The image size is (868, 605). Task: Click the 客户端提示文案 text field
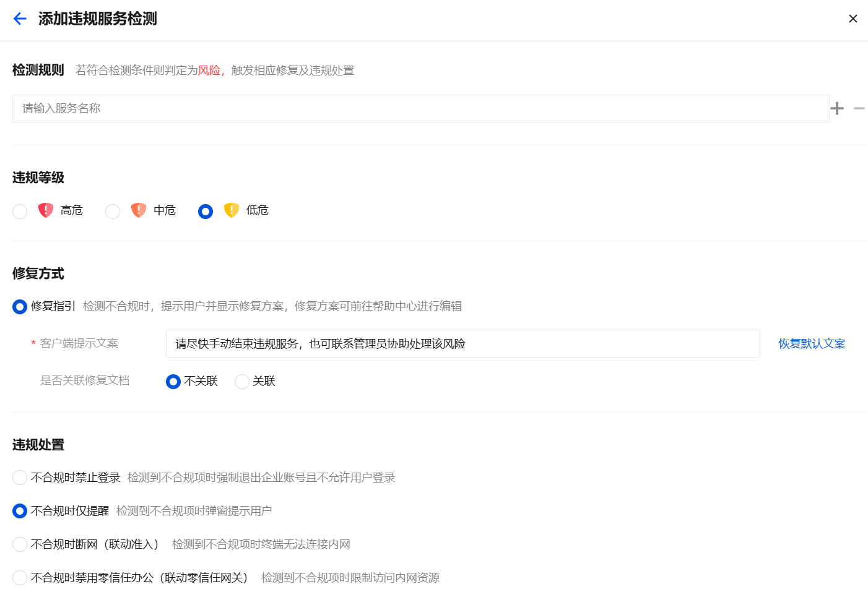pos(463,344)
